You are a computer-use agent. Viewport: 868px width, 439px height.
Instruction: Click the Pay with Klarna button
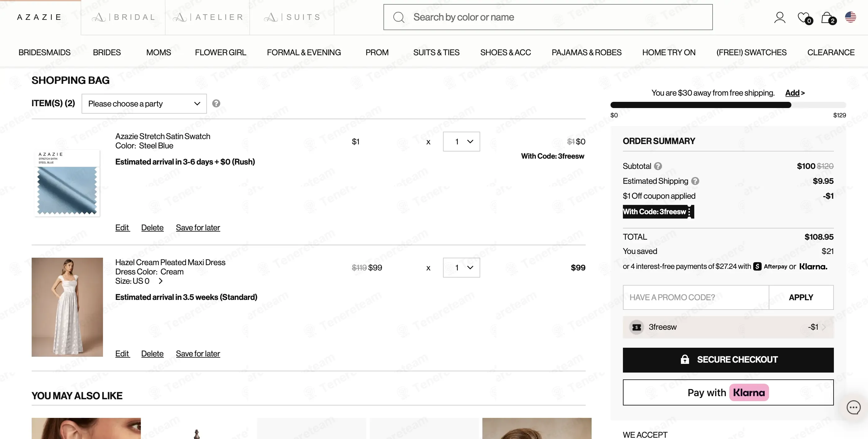(x=728, y=392)
